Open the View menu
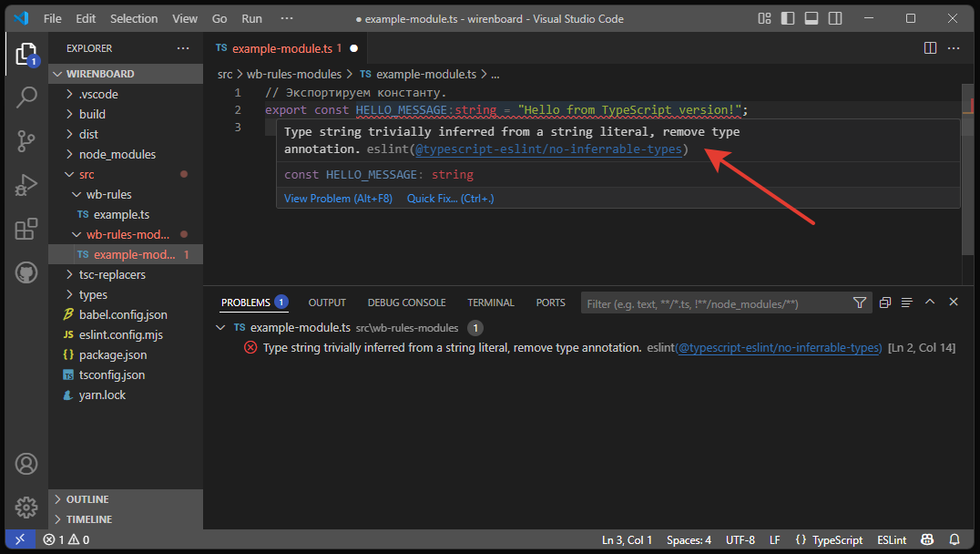980x554 pixels. (x=185, y=19)
